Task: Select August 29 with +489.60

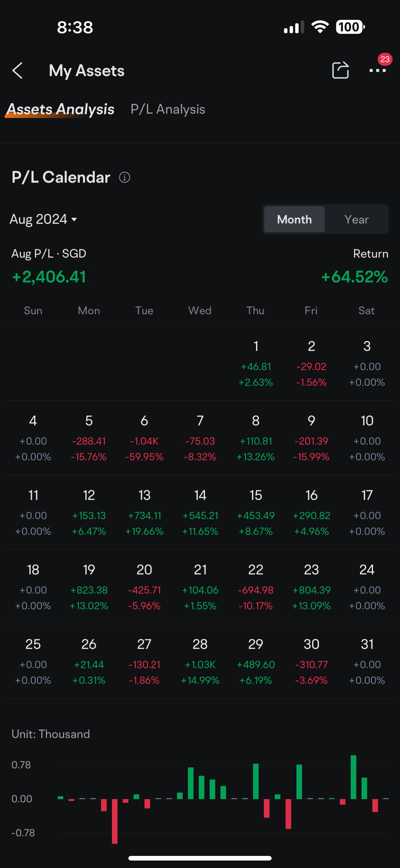Action: [256, 662]
